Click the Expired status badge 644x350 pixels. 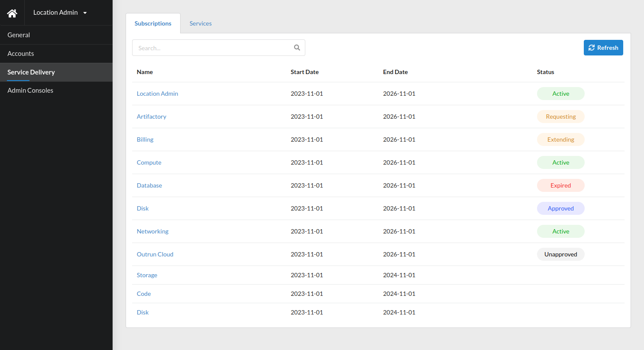click(x=560, y=185)
